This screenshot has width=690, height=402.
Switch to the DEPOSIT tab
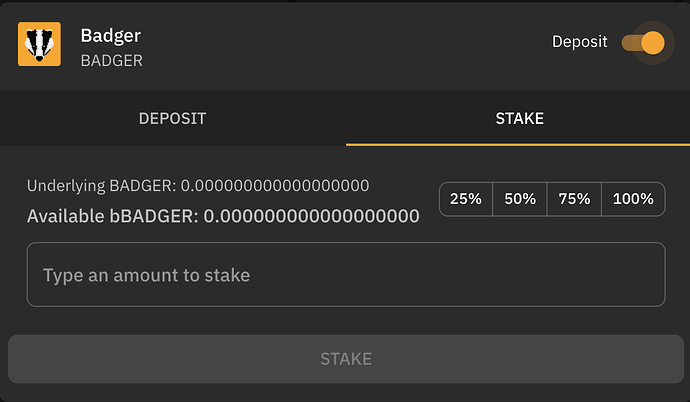pos(172,118)
